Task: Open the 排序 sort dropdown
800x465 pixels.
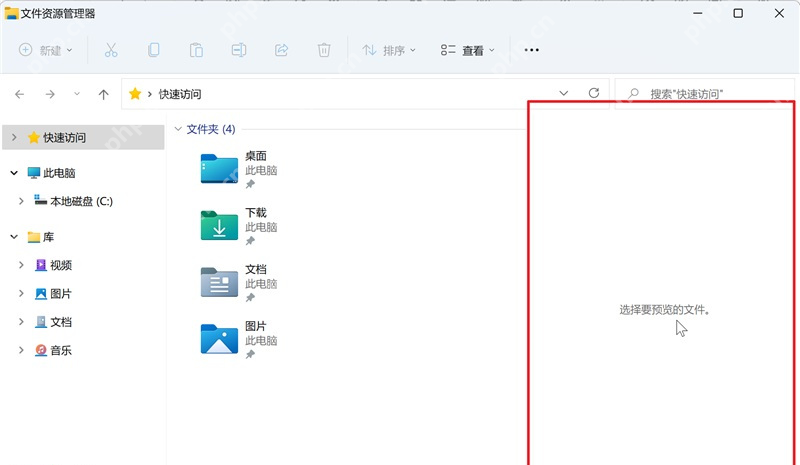Action: click(x=389, y=50)
